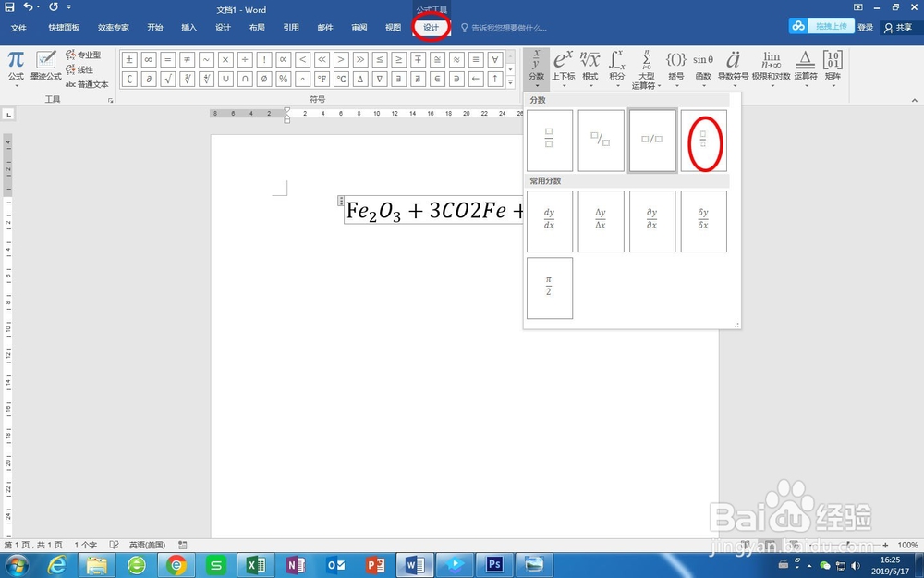
Task: Insert the partial derivative symbol
Action: point(149,79)
